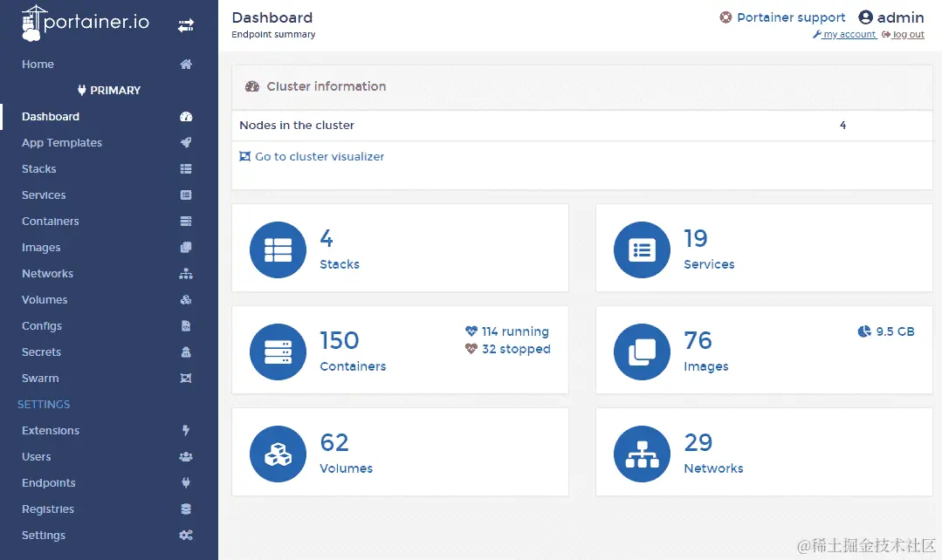Open App Templates menu item
The height and width of the screenshot is (560, 942).
coord(62,143)
